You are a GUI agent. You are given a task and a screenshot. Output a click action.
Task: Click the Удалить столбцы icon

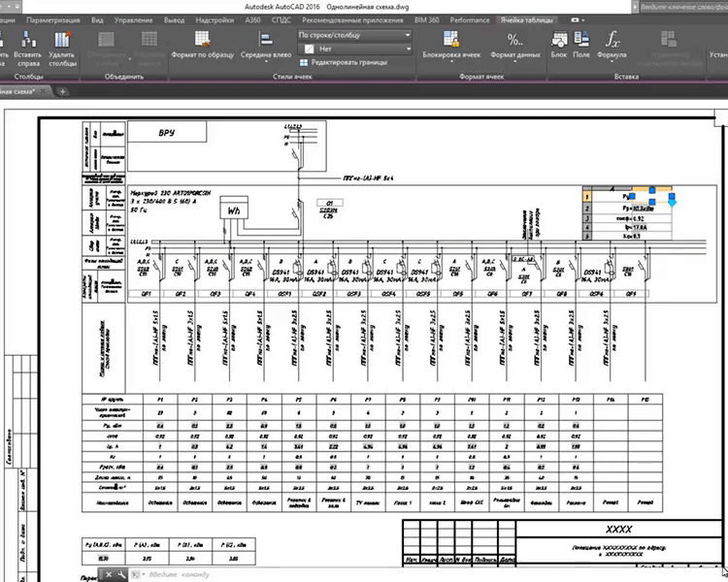point(62,40)
